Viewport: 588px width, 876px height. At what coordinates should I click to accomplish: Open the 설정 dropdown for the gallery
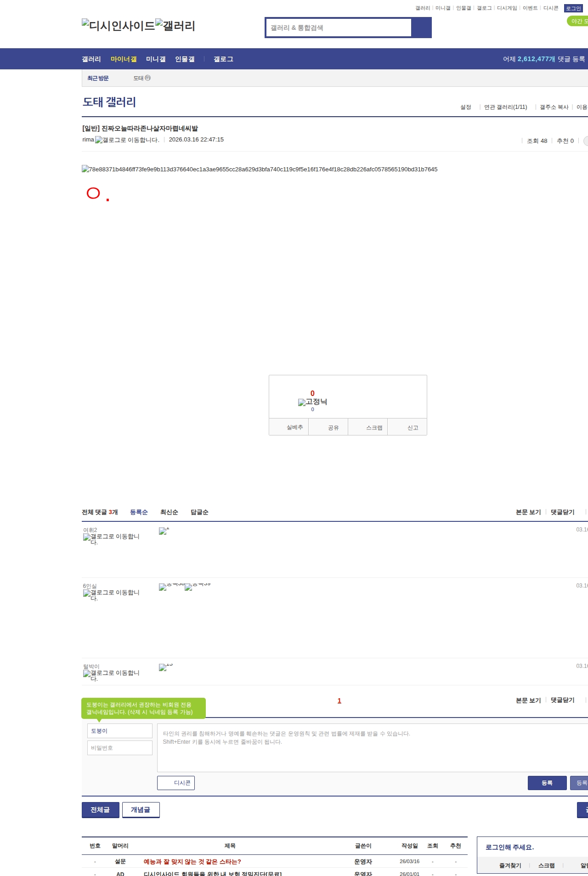(x=466, y=107)
